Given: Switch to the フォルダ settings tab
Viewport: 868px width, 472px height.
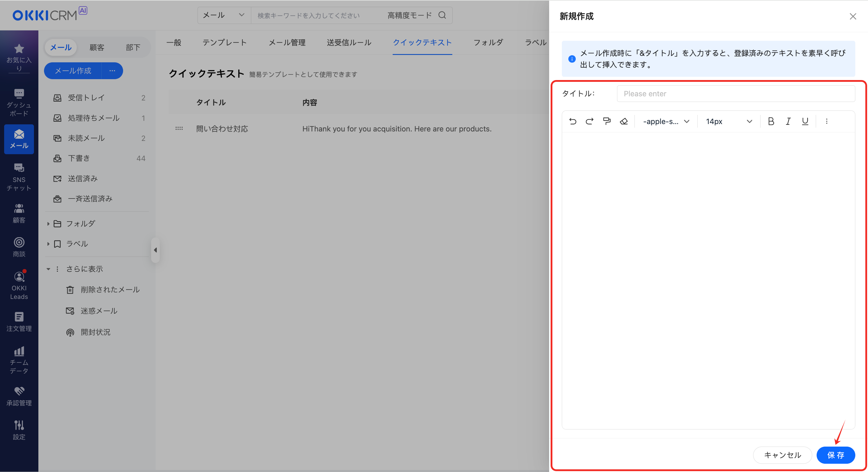Looking at the screenshot, I should click(x=488, y=43).
